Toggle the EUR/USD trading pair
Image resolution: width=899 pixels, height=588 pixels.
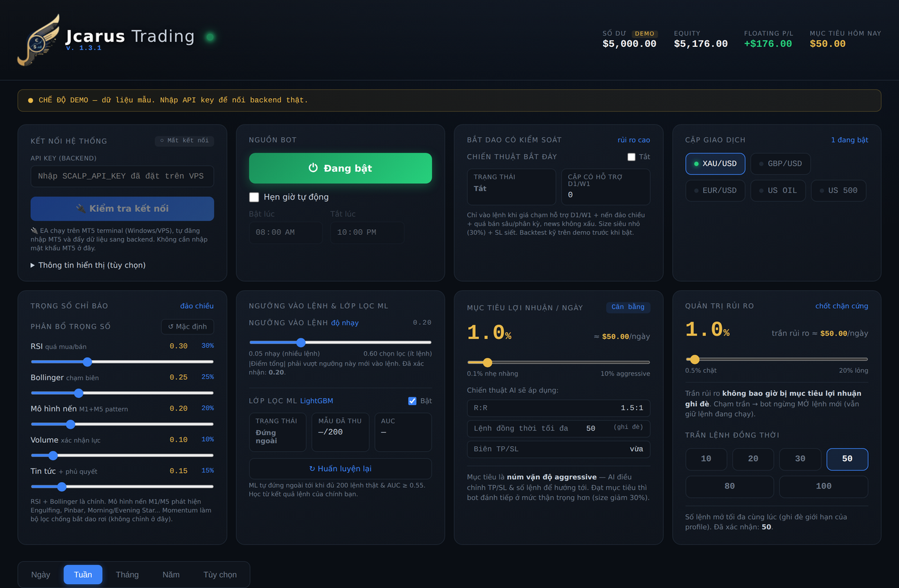(x=715, y=191)
